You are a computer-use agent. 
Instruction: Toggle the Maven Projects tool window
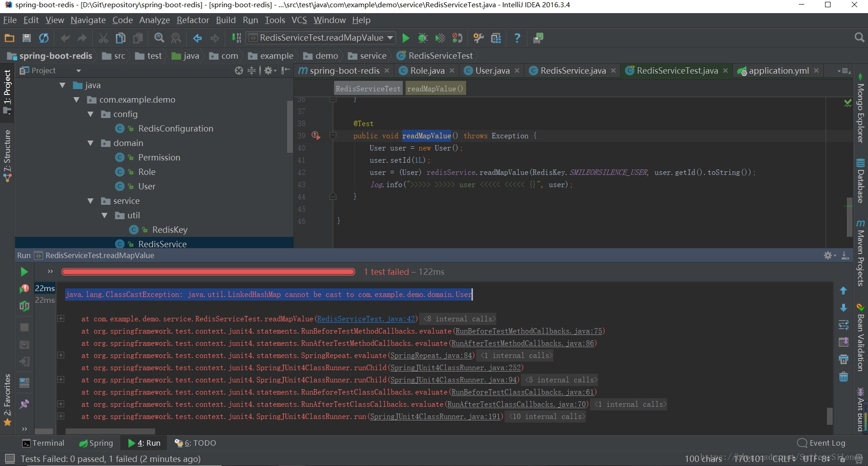pos(860,253)
